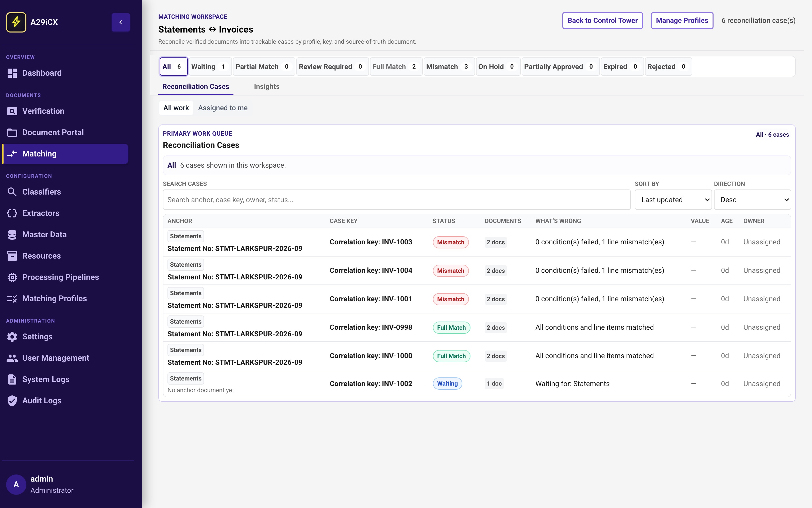
Task: Open the Direction Desc dropdown
Action: coord(752,200)
